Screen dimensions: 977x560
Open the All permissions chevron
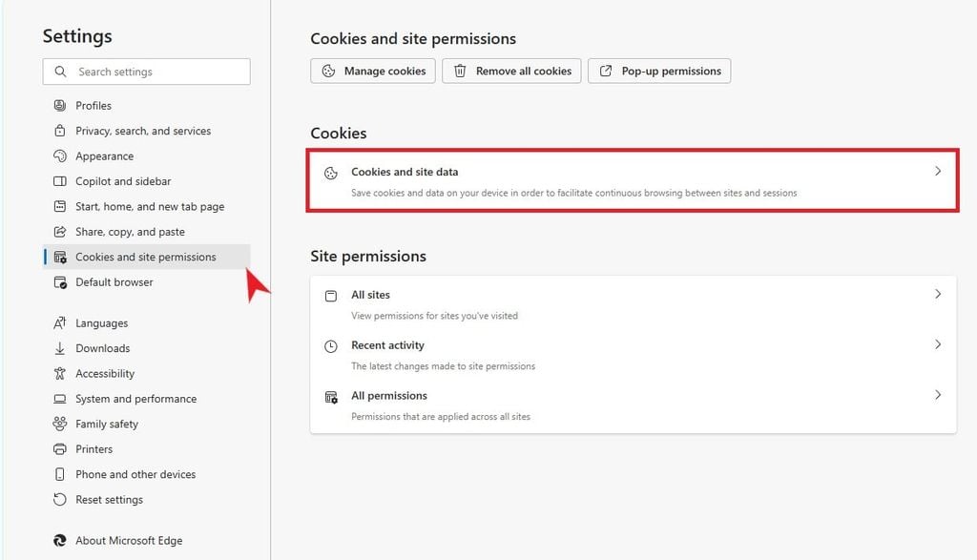(x=938, y=395)
